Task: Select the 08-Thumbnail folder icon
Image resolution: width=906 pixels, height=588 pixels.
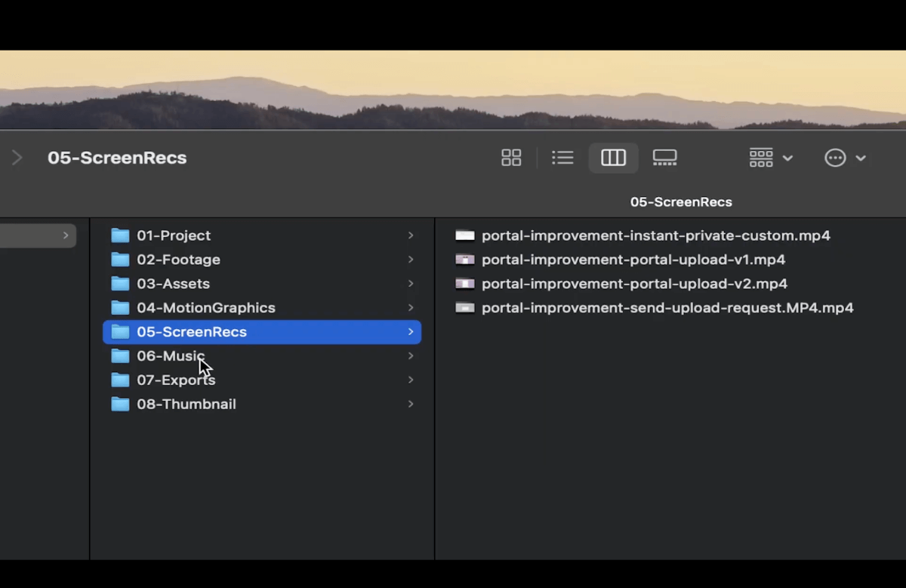Action: [120, 405]
